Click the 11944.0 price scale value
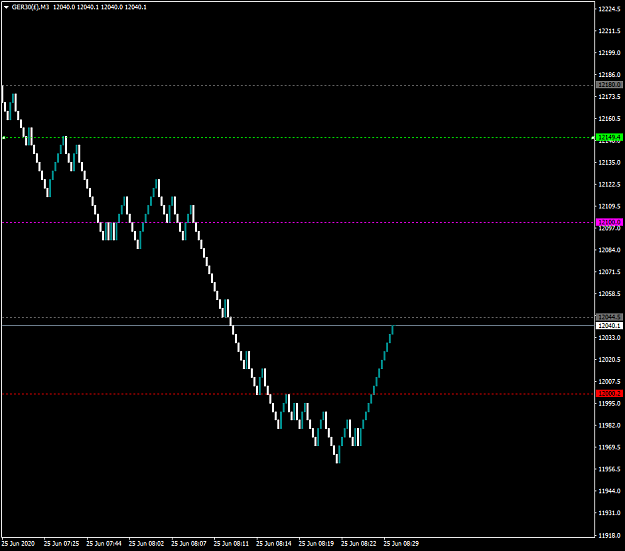Screen dimensions: 625x551 pyautogui.click(x=609, y=491)
